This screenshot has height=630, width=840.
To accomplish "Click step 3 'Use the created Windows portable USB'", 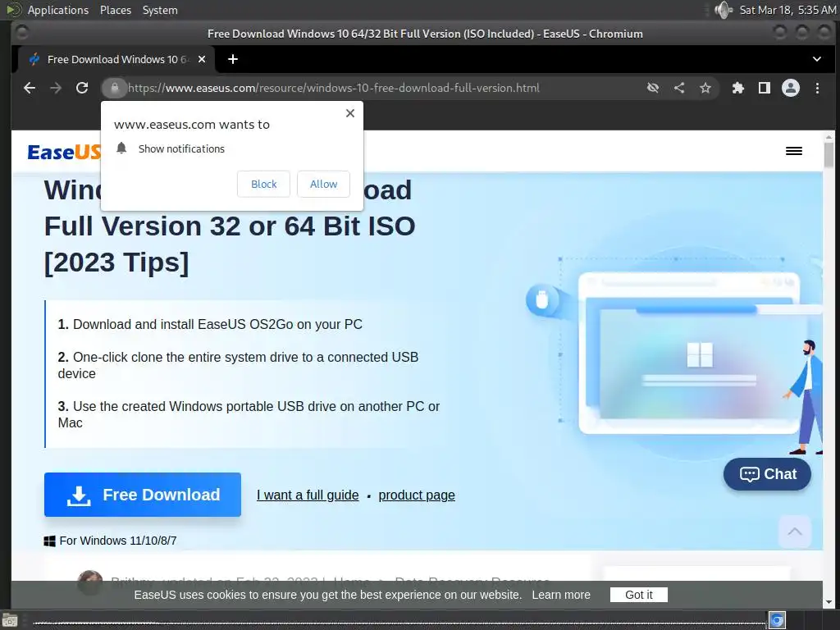I will (249, 414).
